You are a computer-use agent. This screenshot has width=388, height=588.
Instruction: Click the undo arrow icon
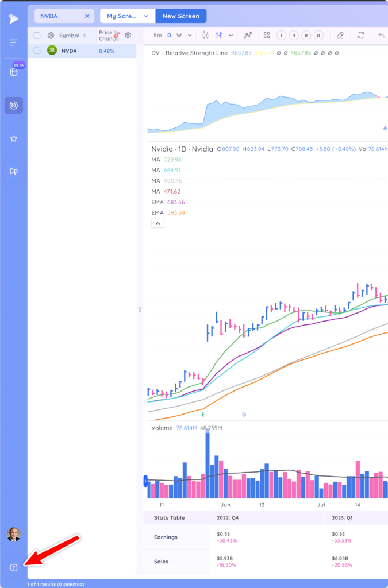coord(381,35)
